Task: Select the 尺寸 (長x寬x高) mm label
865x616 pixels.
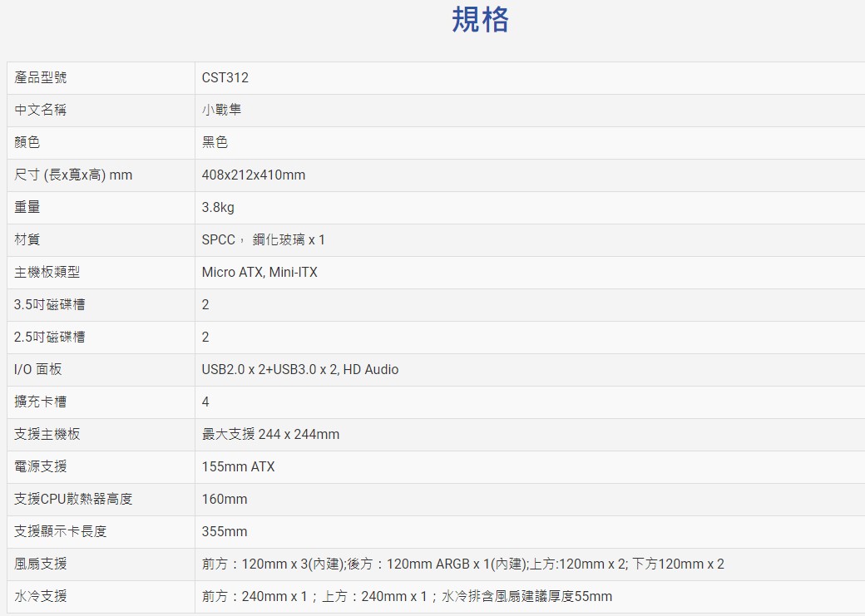Action: tap(73, 175)
